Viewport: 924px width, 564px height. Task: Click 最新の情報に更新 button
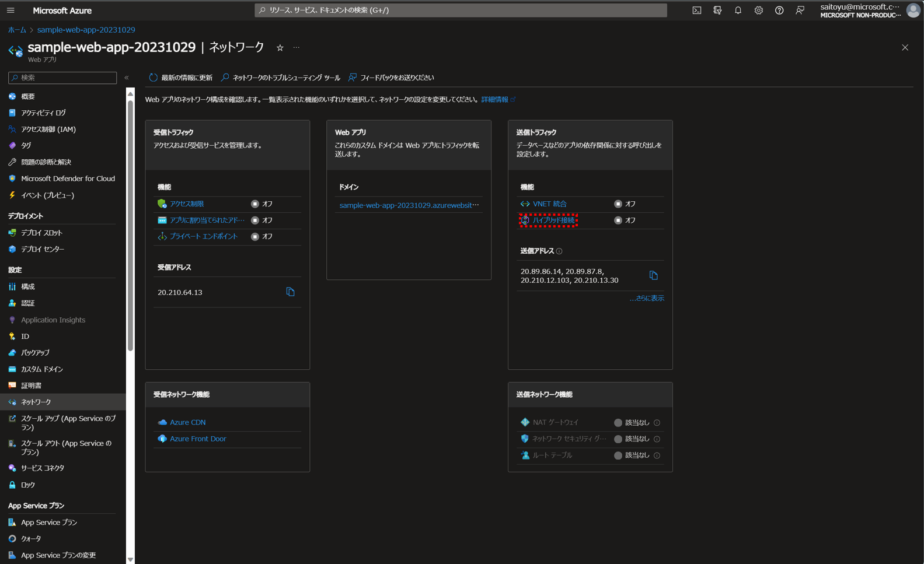pyautogui.click(x=180, y=78)
